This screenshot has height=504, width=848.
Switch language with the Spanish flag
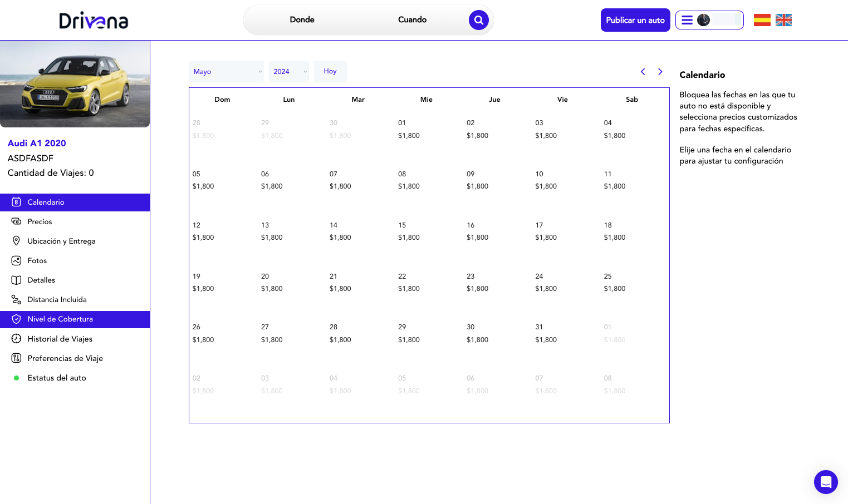click(762, 20)
